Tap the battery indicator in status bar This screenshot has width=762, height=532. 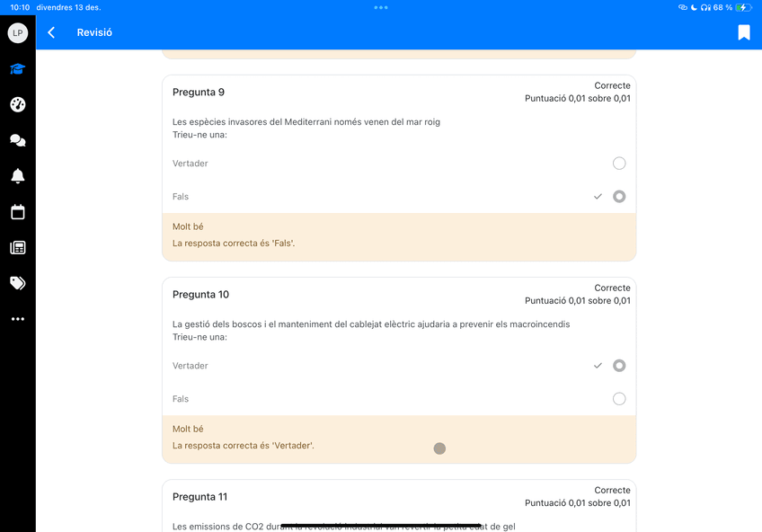(744, 7)
